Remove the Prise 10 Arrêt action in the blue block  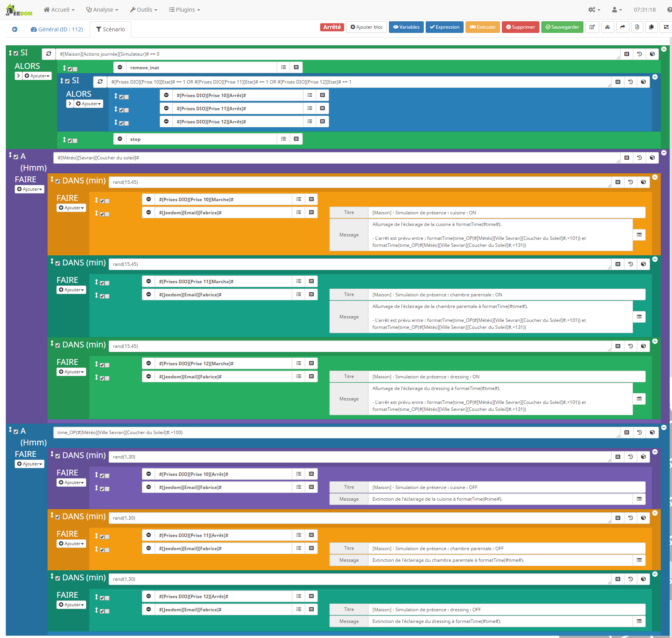click(166, 95)
